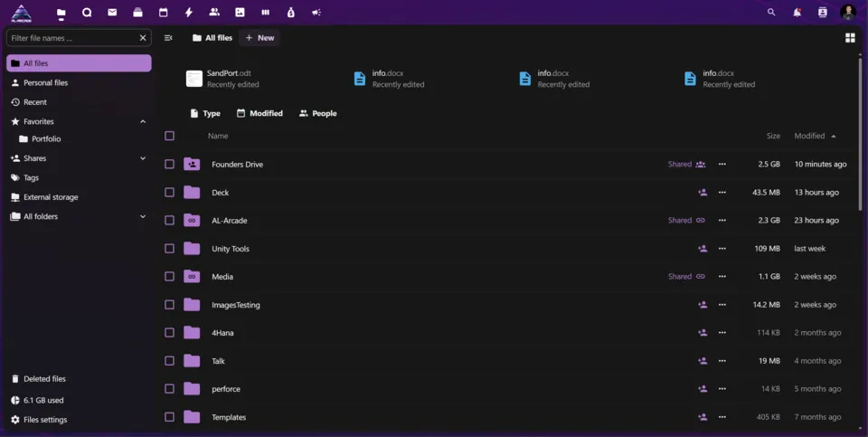Open Personal files in the sidebar
This screenshot has width=868, height=437.
(79, 82)
